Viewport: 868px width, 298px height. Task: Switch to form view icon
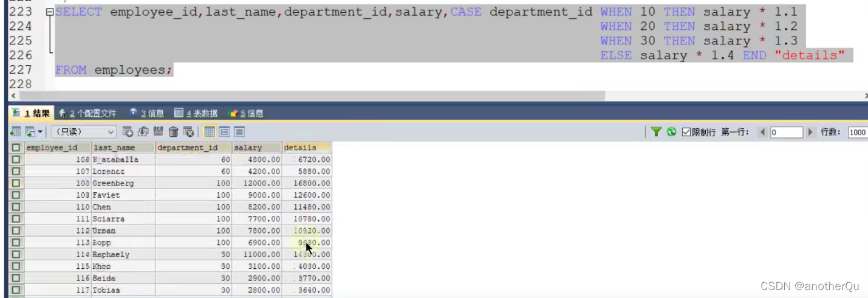(224, 131)
